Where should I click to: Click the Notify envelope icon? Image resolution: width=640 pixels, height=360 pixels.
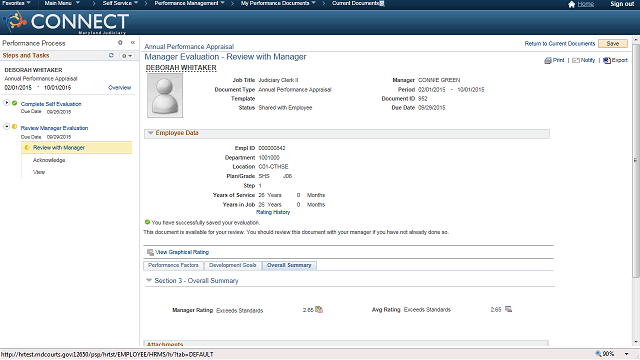(576, 60)
